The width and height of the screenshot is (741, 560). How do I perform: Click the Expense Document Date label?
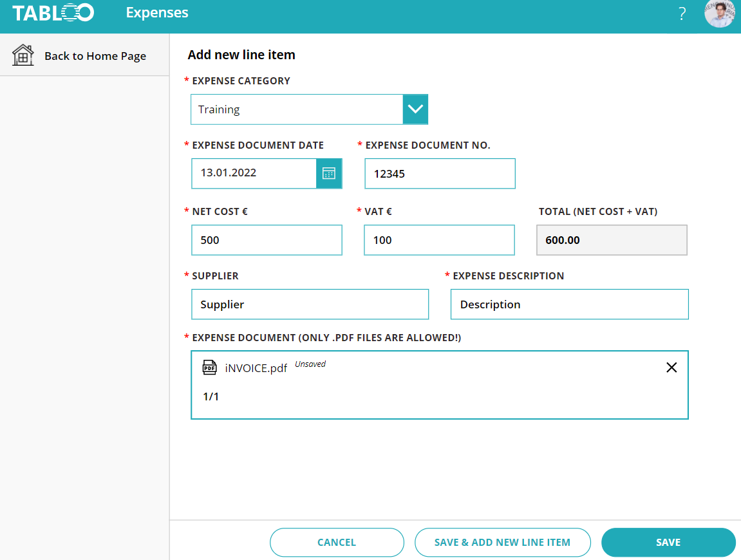tap(258, 145)
